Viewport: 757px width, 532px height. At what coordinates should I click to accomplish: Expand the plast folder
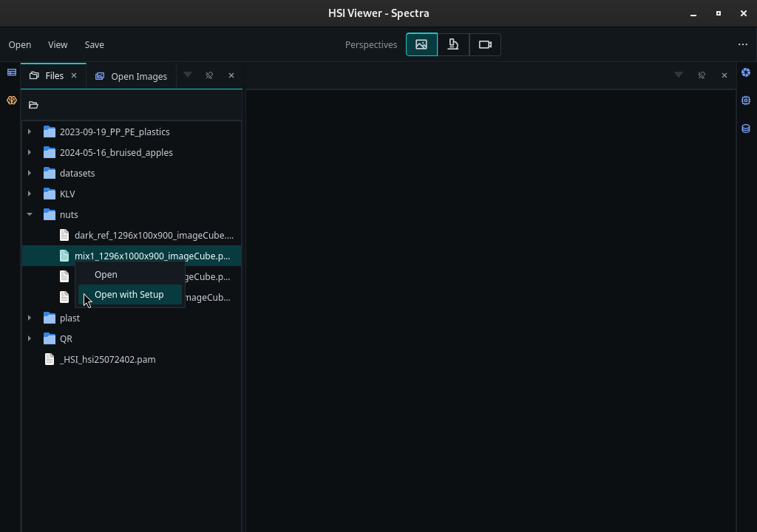click(30, 318)
